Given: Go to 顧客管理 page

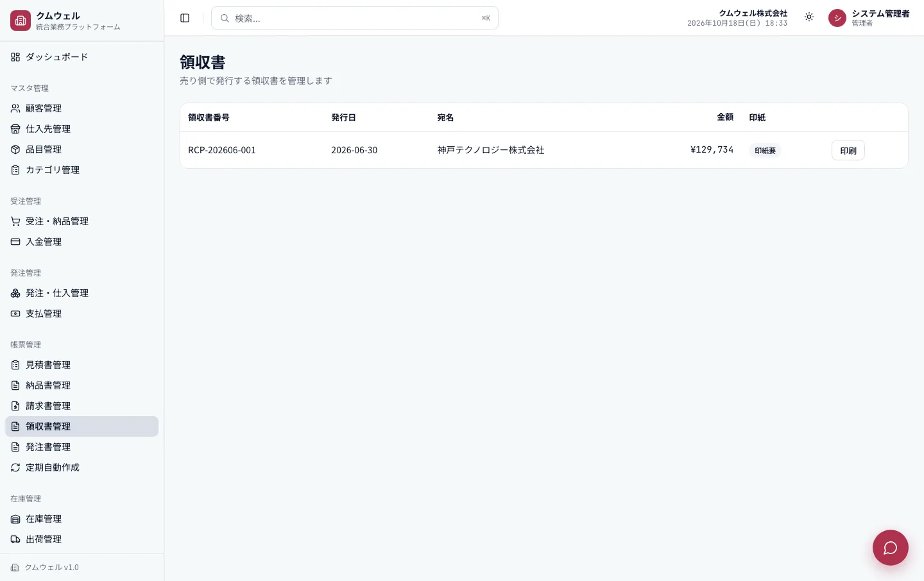Looking at the screenshot, I should (x=81, y=108).
